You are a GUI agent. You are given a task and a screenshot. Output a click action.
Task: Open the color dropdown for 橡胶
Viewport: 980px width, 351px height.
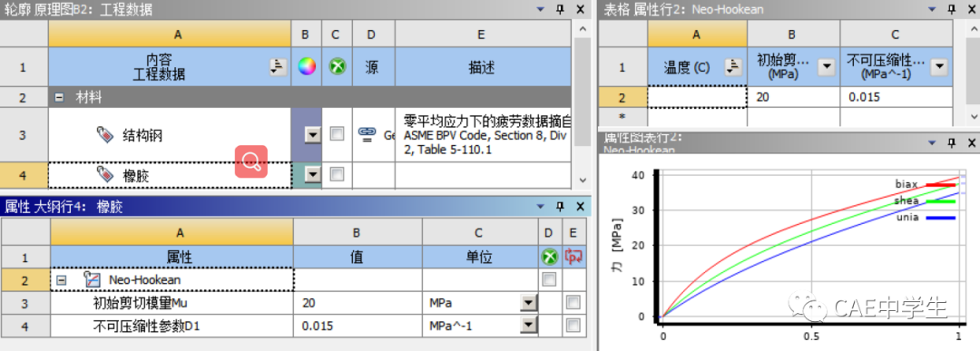click(312, 176)
